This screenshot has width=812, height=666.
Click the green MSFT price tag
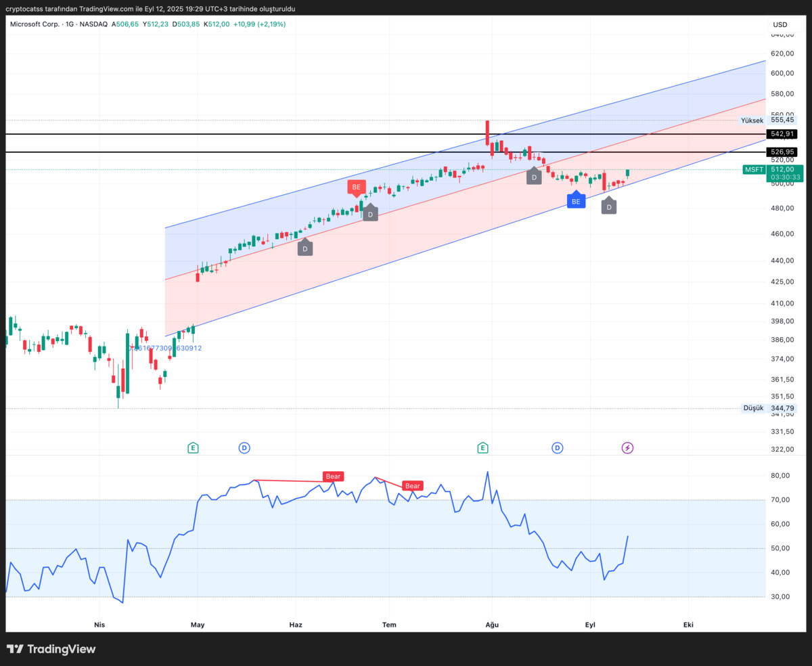pos(754,170)
